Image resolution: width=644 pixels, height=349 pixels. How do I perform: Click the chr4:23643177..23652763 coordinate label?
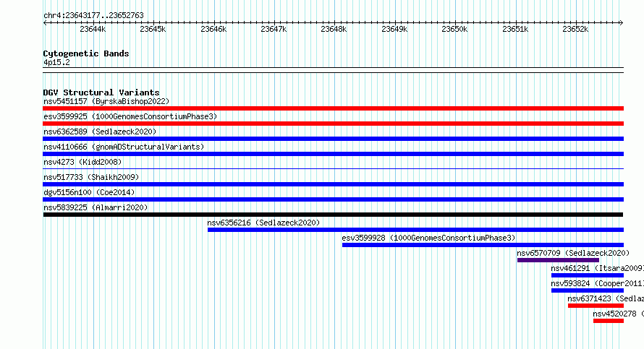pyautogui.click(x=93, y=15)
